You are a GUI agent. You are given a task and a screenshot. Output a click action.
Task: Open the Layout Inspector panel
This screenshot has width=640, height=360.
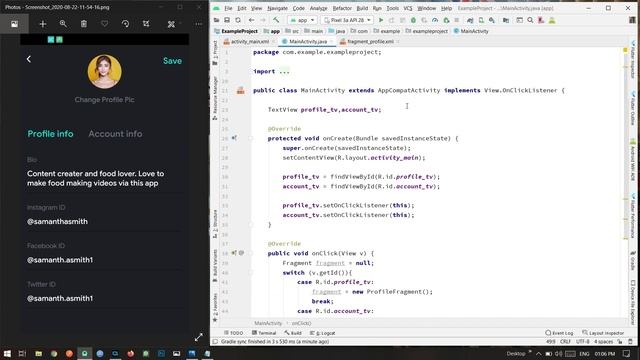[x=603, y=333]
